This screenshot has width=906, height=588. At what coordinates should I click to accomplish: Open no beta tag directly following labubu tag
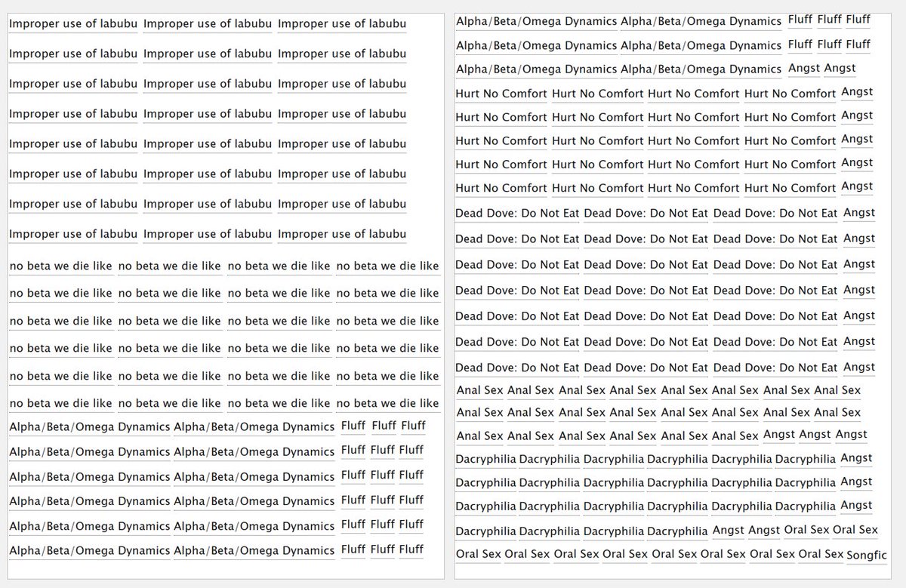(x=60, y=266)
